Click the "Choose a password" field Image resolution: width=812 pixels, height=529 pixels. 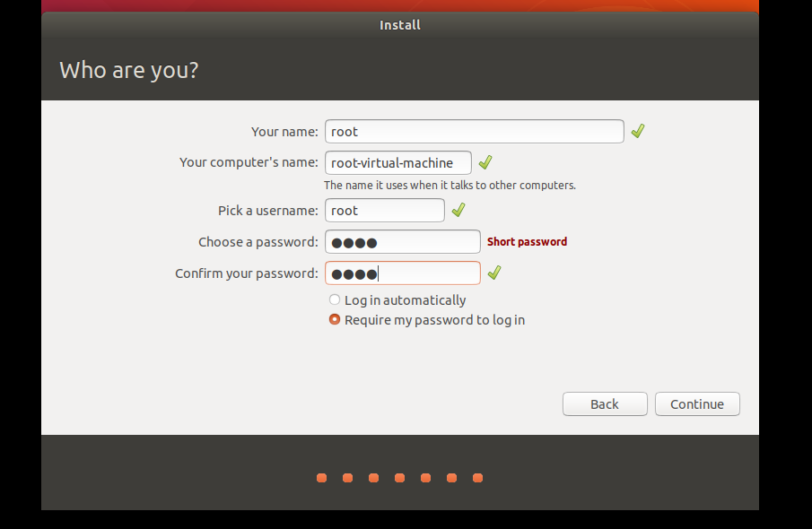402,241
